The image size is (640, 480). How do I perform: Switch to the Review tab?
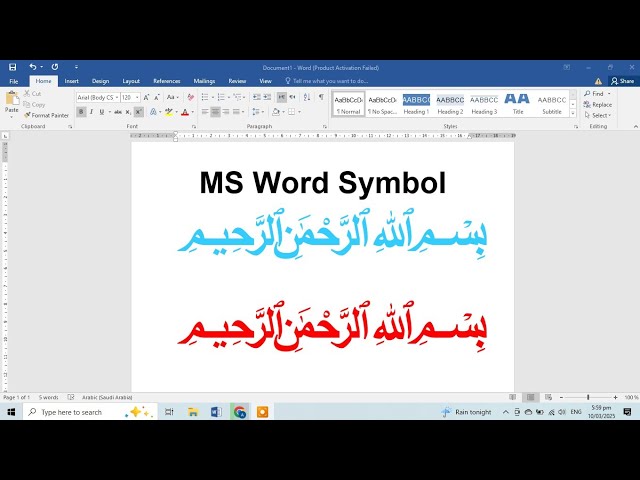237,81
